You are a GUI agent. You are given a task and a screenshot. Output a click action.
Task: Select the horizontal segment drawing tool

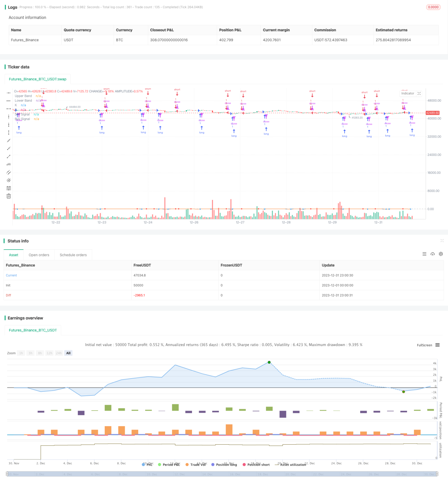pos(9,109)
